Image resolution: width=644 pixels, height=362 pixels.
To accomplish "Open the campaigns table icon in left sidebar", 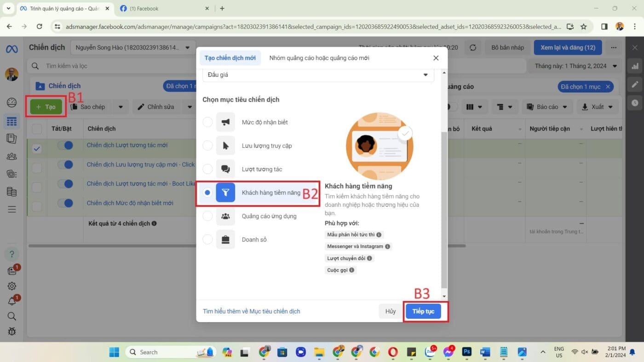I will coord(12,121).
